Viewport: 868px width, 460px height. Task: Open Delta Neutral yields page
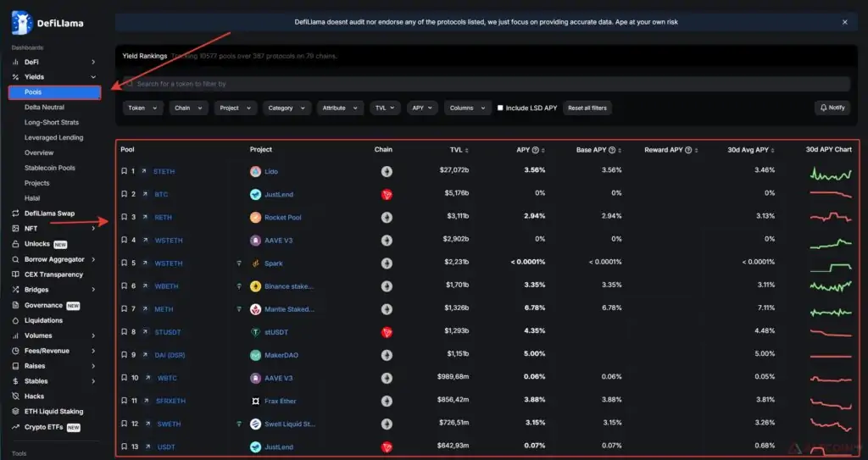click(x=44, y=108)
